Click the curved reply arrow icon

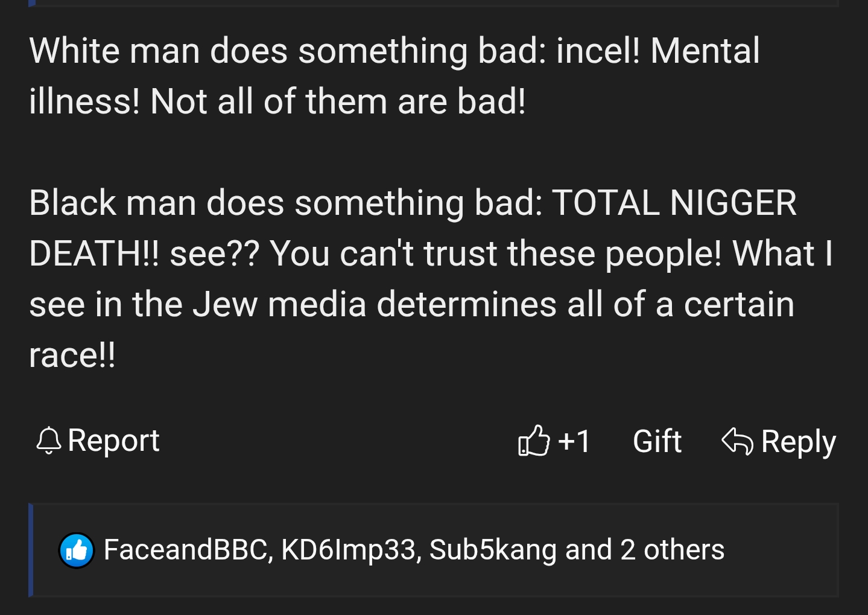click(x=737, y=441)
